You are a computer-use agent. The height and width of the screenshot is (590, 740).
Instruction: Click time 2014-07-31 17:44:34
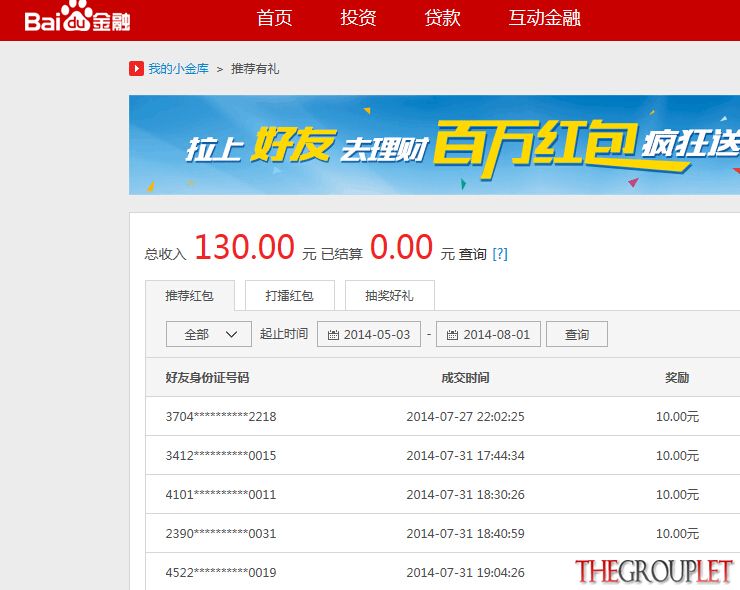(x=465, y=456)
